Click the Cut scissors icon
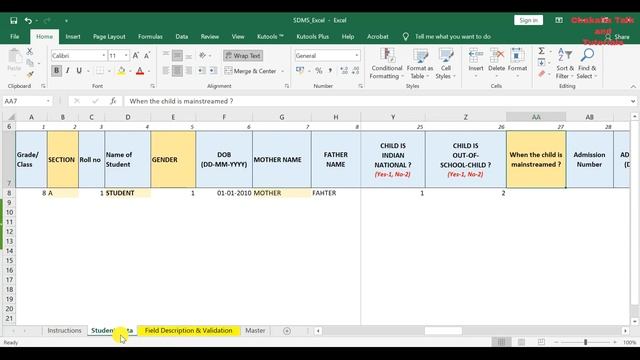This screenshot has height=360, width=640. [30, 52]
